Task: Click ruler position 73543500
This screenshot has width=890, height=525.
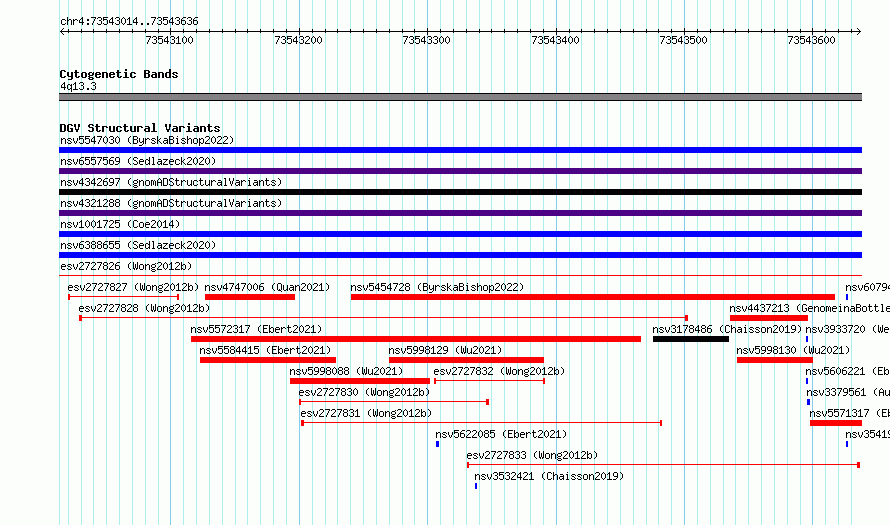Action: [x=683, y=40]
